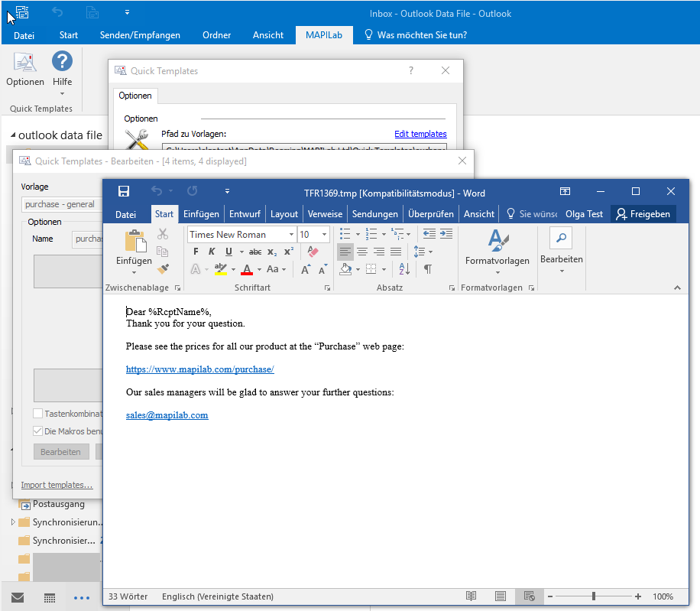Justify the paragraph text
The width and height of the screenshot is (700, 611).
pyautogui.click(x=396, y=252)
